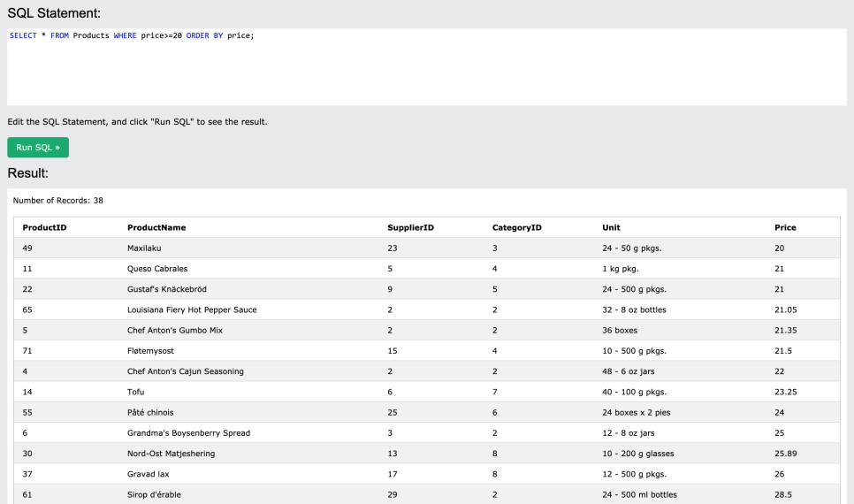Click ProductID 61 cell
Screen dimensions: 854x504
(27, 495)
